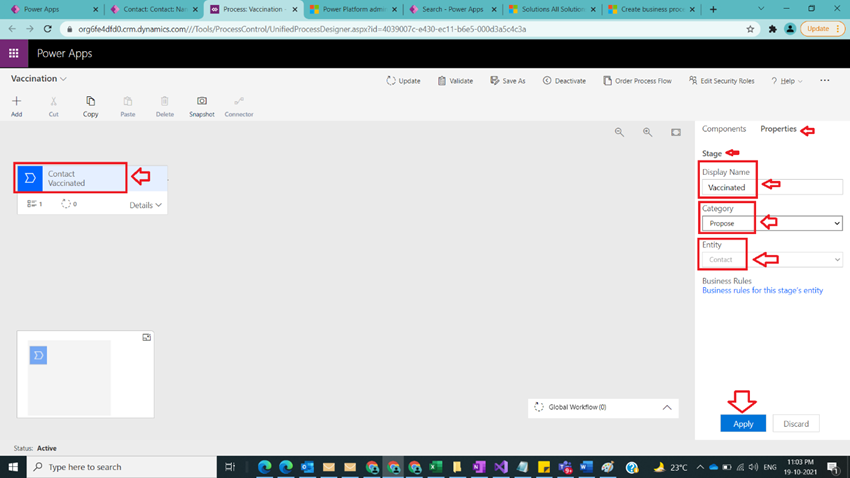Image resolution: width=850 pixels, height=478 pixels.
Task: Switch to Search - Power Apps browser tab
Action: coord(453,9)
